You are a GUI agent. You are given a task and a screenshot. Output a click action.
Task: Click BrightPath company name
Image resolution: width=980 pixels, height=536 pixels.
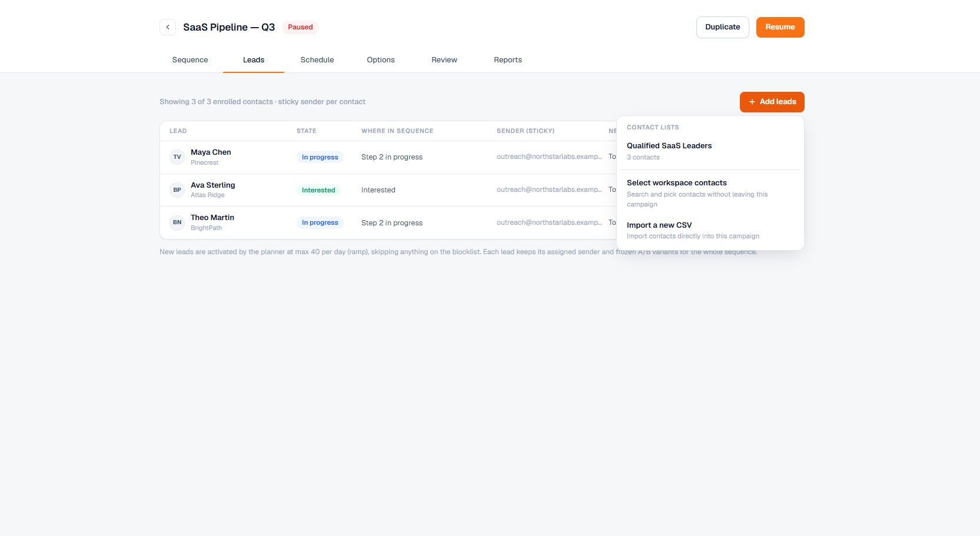pos(206,228)
